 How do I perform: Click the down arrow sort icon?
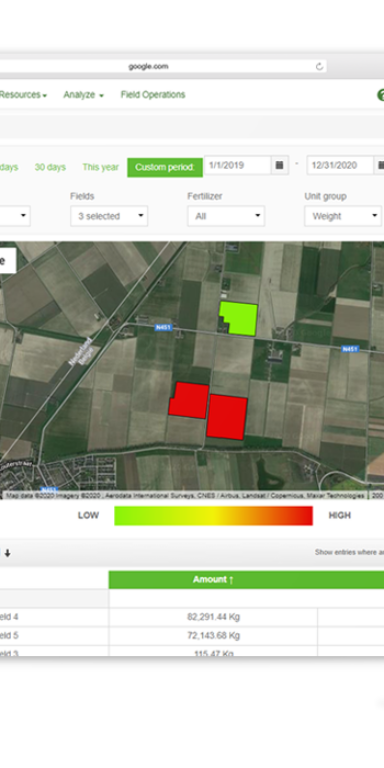[7, 553]
